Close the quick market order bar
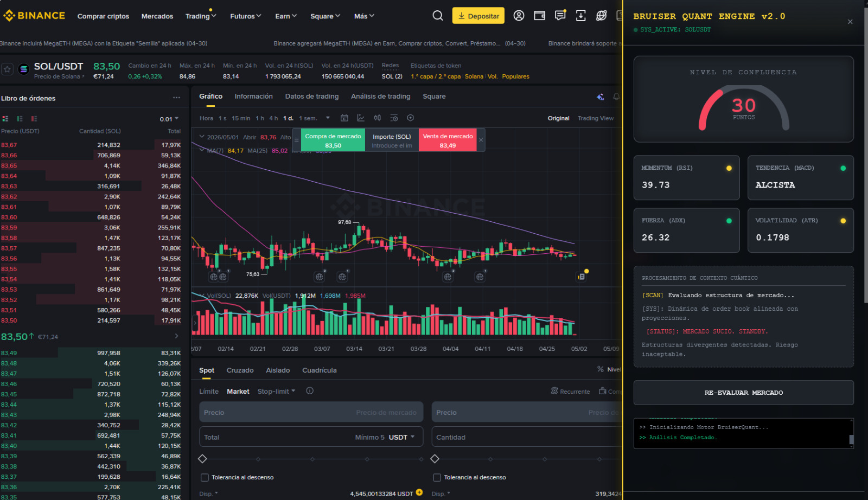This screenshot has width=868, height=500. [x=481, y=140]
